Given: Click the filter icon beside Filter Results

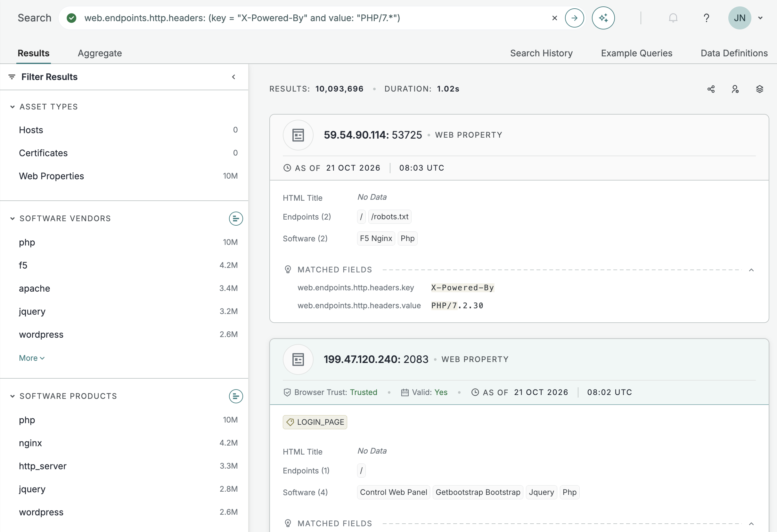Looking at the screenshot, I should (x=12, y=77).
